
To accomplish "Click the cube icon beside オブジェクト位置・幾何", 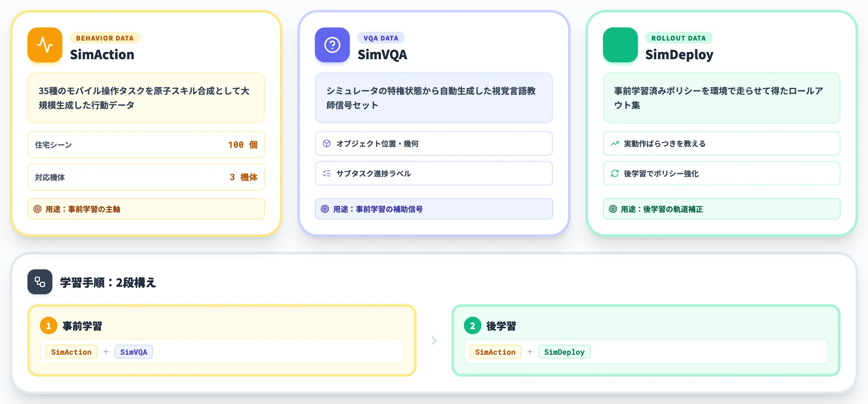I will pyautogui.click(x=326, y=143).
